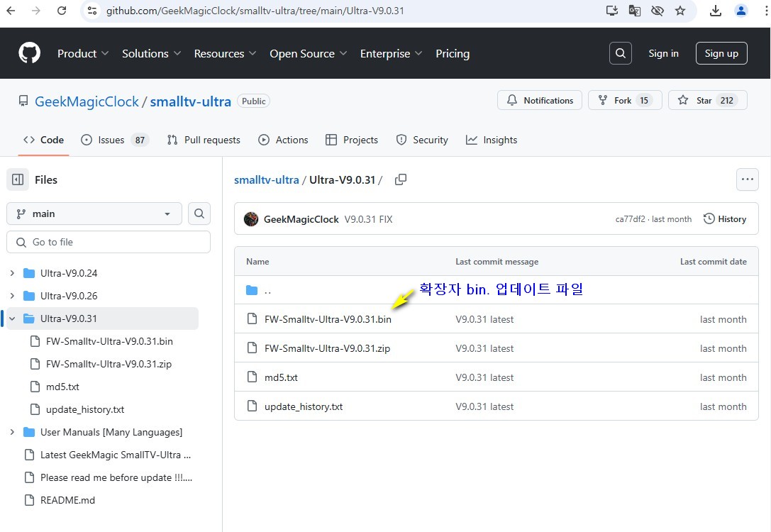
Task: Bookmark this page with the star icon
Action: 680,11
